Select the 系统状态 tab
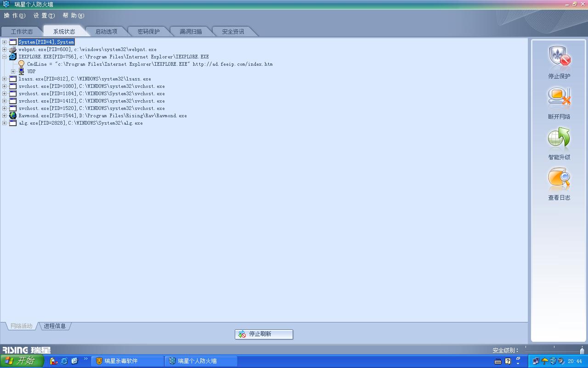The height and width of the screenshot is (368, 588). tap(64, 31)
